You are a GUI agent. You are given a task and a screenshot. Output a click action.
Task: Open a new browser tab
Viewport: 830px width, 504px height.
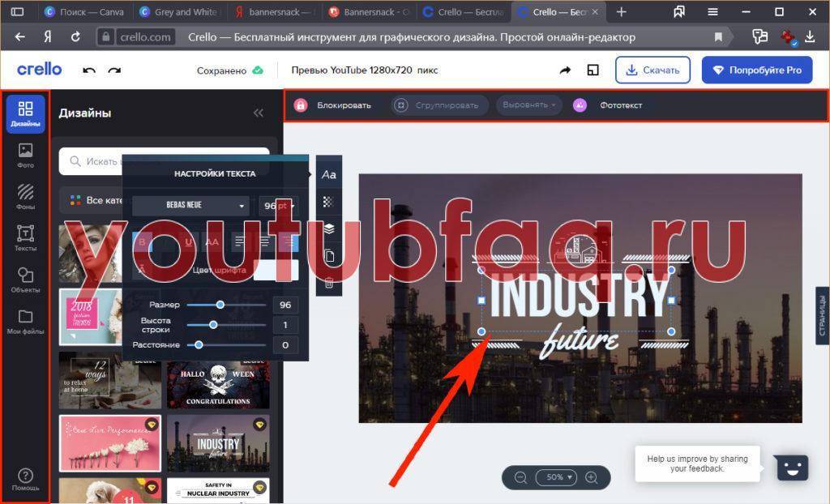621,11
